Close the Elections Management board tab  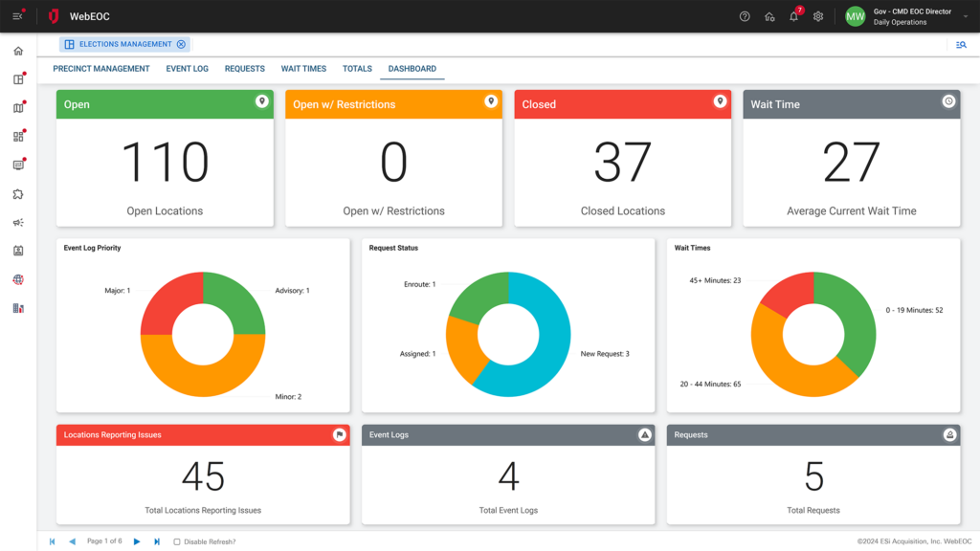click(181, 44)
